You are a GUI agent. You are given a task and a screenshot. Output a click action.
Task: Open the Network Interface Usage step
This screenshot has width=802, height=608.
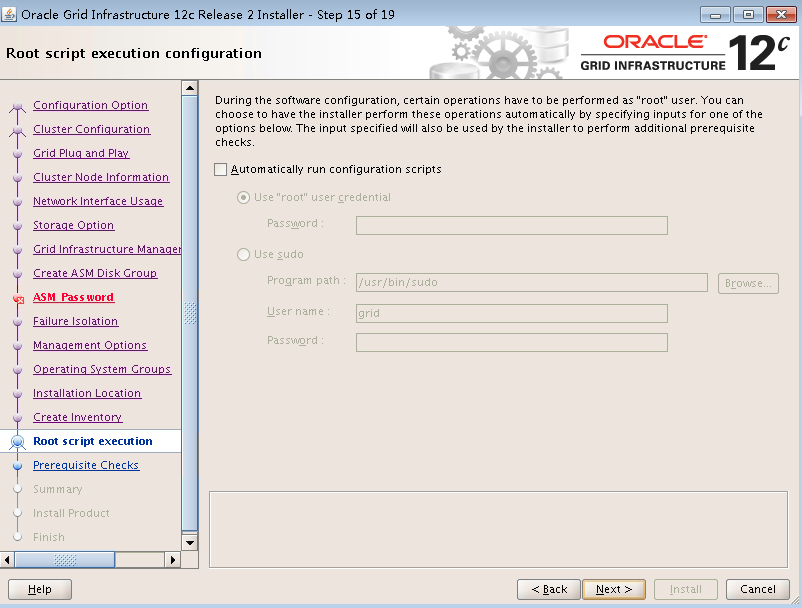[x=98, y=201]
